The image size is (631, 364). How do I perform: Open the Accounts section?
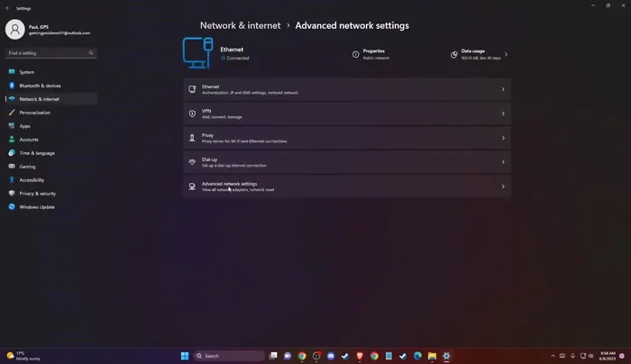pos(50,140)
